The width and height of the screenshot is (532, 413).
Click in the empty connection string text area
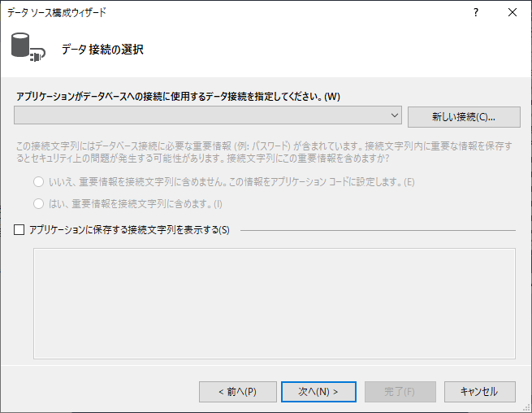pyautogui.click(x=274, y=302)
